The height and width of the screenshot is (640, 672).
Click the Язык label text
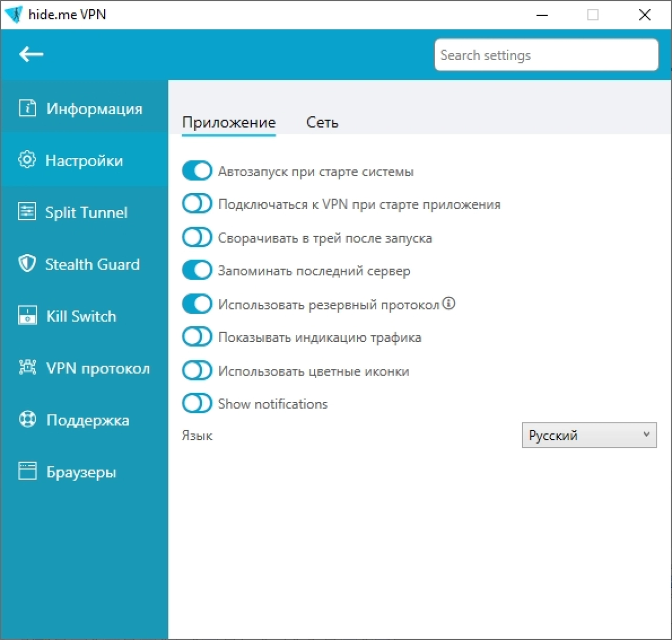(197, 436)
